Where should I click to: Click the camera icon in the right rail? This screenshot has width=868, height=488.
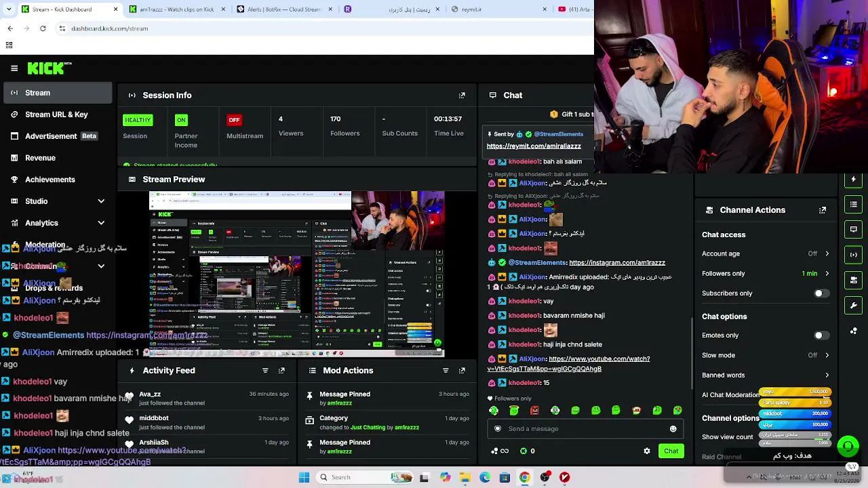point(853,279)
